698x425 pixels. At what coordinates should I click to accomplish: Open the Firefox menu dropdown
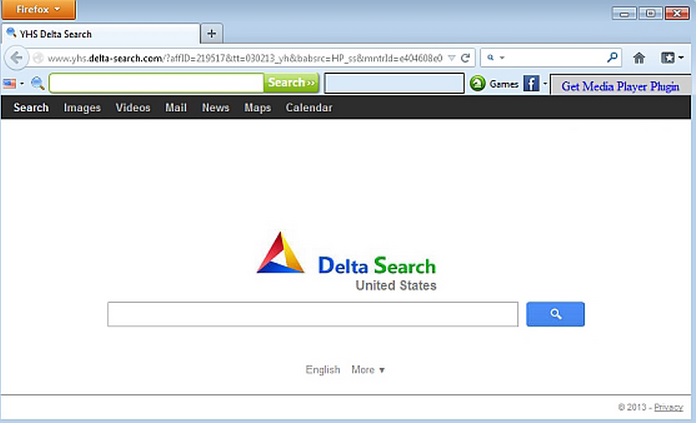pos(38,9)
